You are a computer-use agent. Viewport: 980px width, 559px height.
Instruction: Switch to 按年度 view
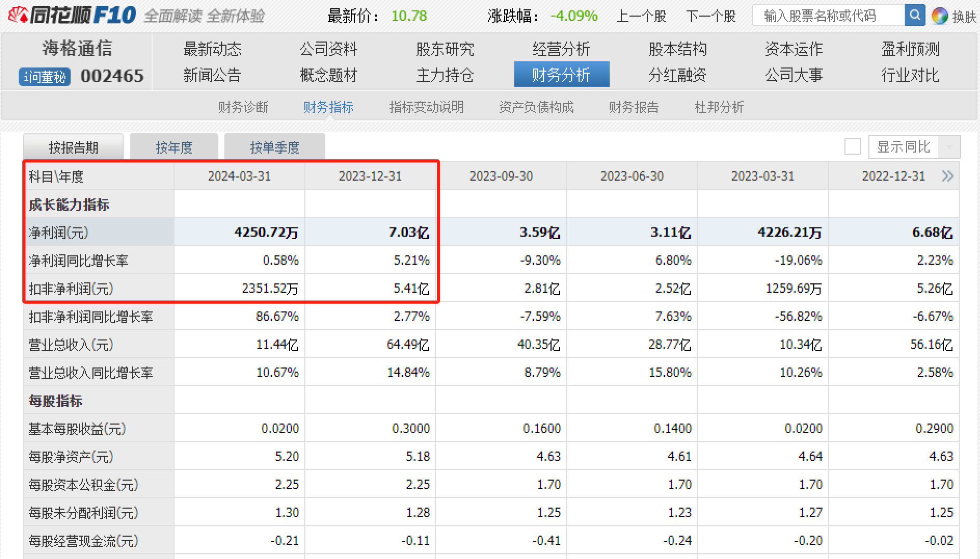pos(174,147)
